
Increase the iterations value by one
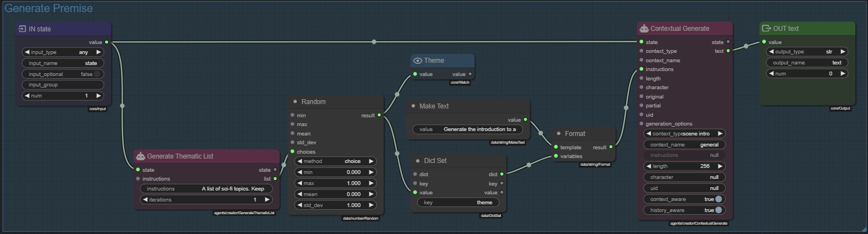click(267, 200)
